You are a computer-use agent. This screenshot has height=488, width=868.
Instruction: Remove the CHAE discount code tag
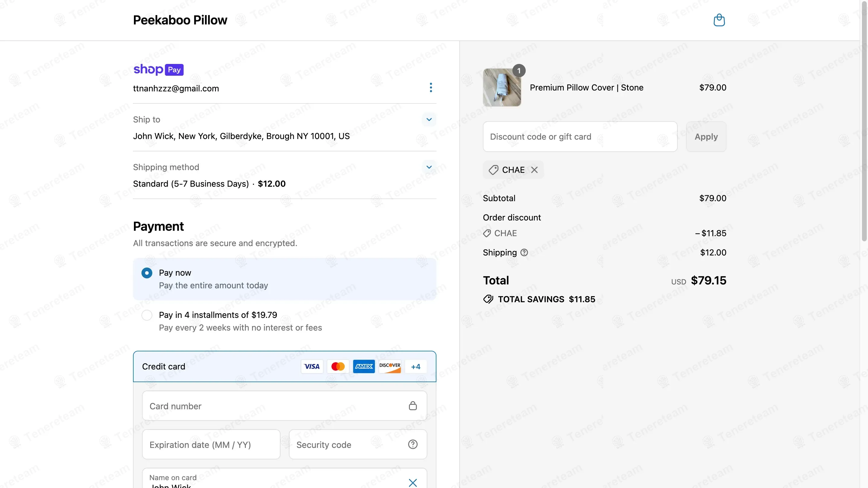(534, 170)
